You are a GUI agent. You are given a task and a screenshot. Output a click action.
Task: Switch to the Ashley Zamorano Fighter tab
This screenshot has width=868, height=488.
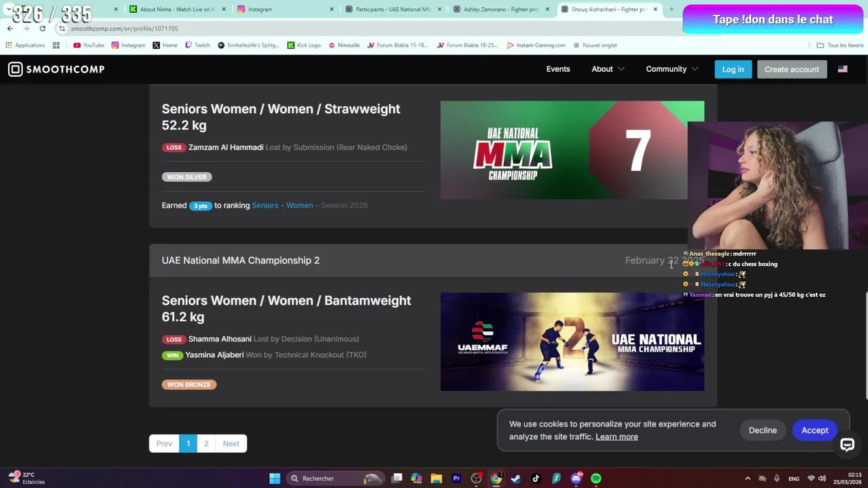point(500,9)
